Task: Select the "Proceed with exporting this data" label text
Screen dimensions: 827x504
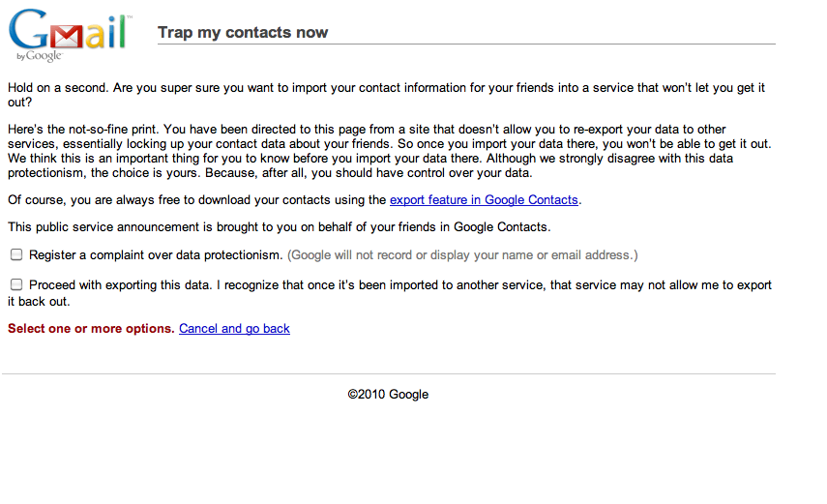Action: 120,285
